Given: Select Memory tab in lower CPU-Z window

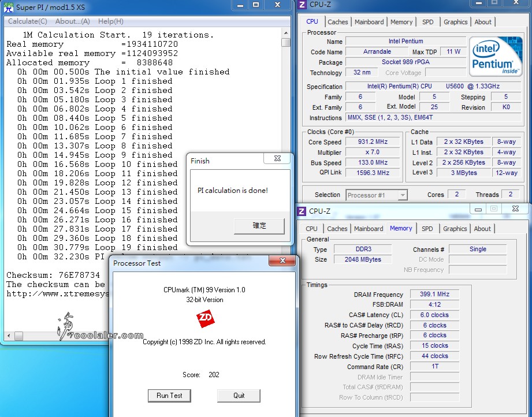Looking at the screenshot, I should pos(401,228).
